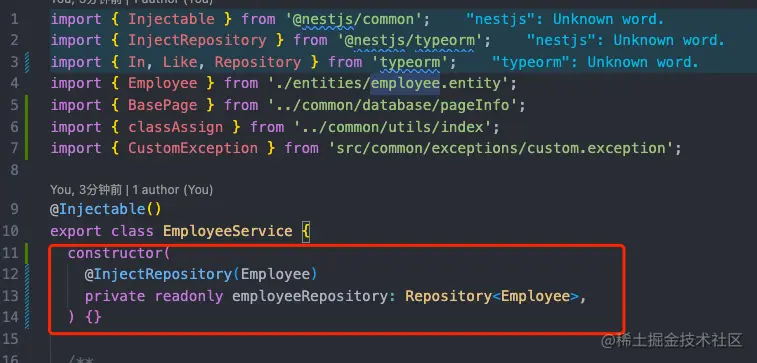The image size is (757, 363).
Task: Click 'classAssign' in the line 6 import
Action: coord(175,127)
